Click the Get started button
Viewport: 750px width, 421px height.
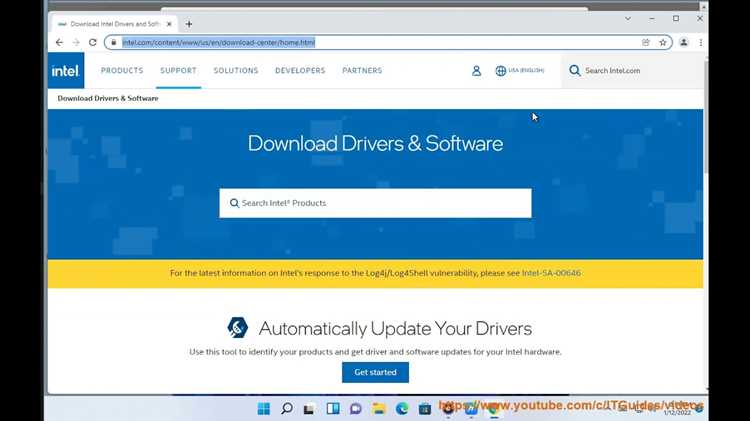pyautogui.click(x=375, y=372)
